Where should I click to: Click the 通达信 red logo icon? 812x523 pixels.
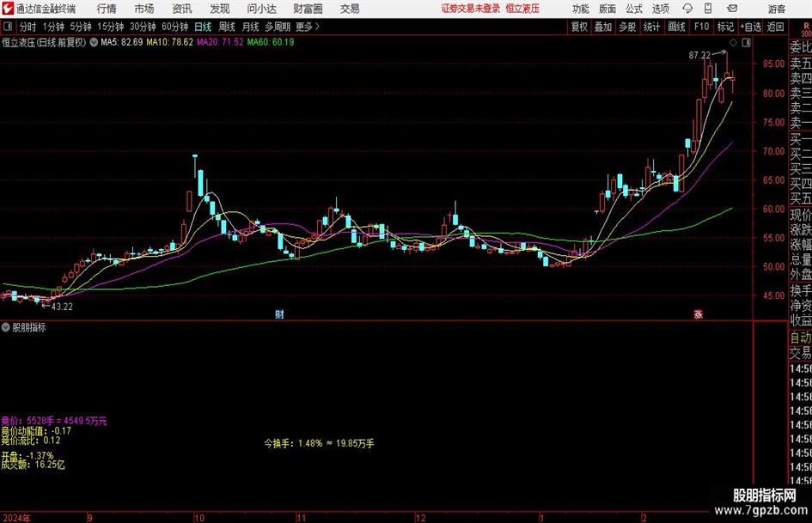coord(8,9)
